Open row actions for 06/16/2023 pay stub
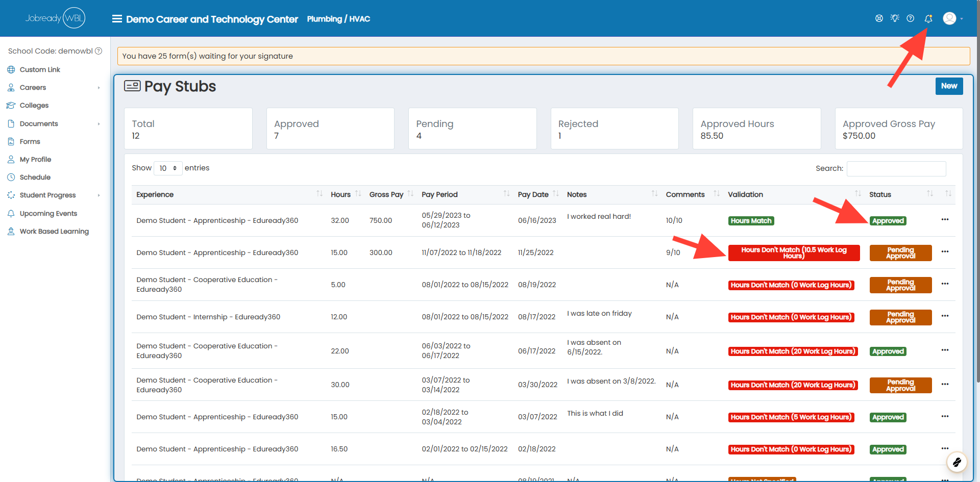Image resolution: width=980 pixels, height=482 pixels. tap(945, 220)
